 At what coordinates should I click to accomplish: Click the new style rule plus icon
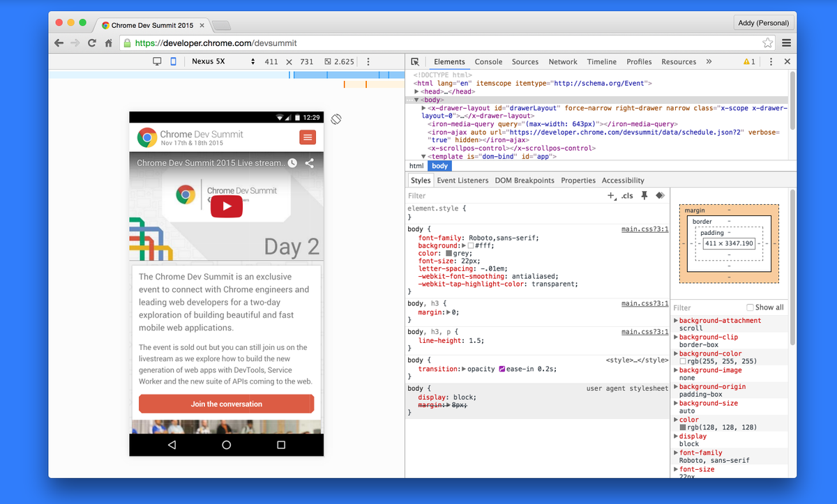(611, 196)
